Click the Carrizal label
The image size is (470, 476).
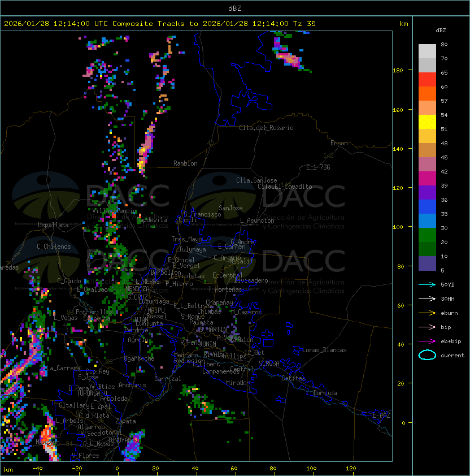click(x=167, y=379)
